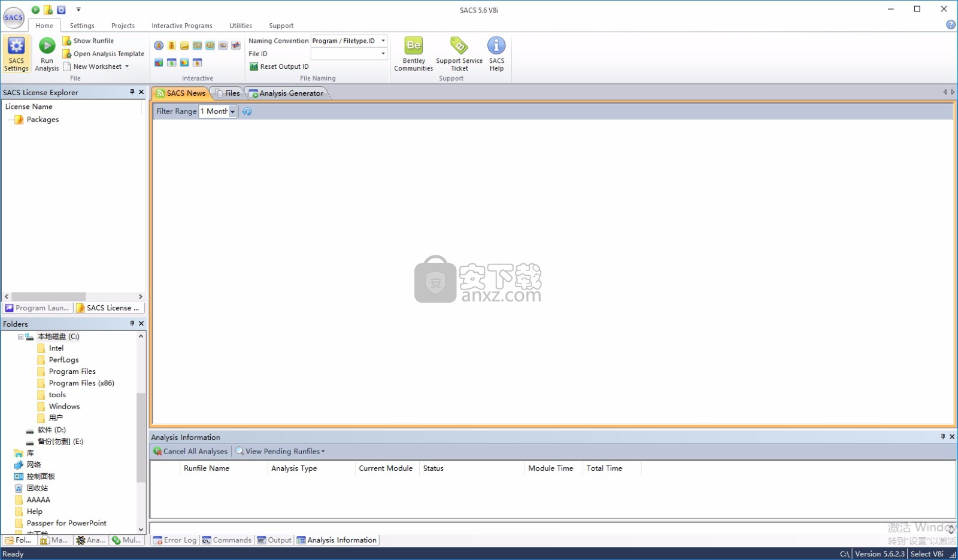The width and height of the screenshot is (958, 560).
Task: Launch the yellow-framed tower interactive icon
Action: [x=171, y=45]
